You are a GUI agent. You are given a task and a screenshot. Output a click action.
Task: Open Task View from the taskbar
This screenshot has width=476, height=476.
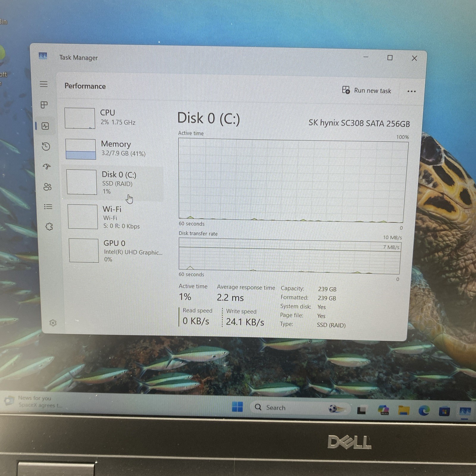click(361, 411)
